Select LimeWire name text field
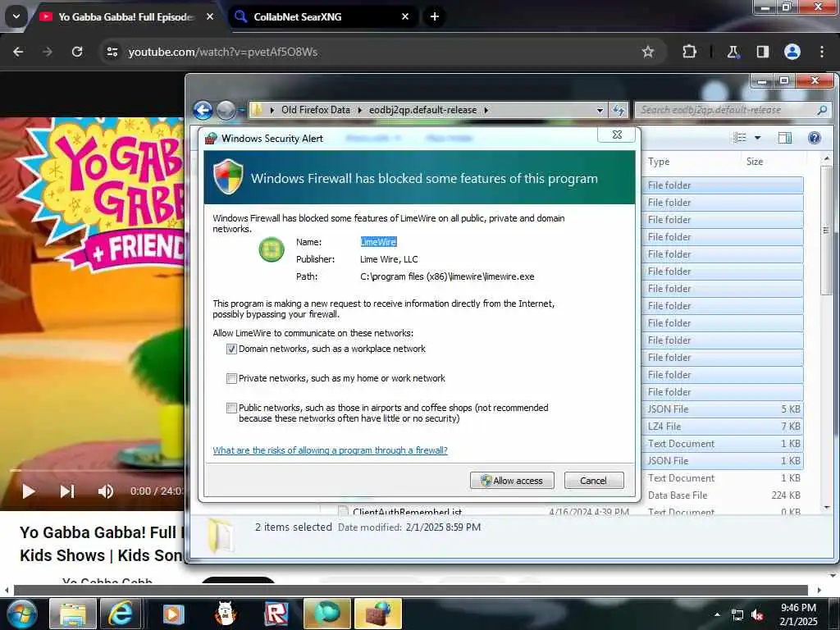This screenshot has width=840, height=630. (378, 242)
